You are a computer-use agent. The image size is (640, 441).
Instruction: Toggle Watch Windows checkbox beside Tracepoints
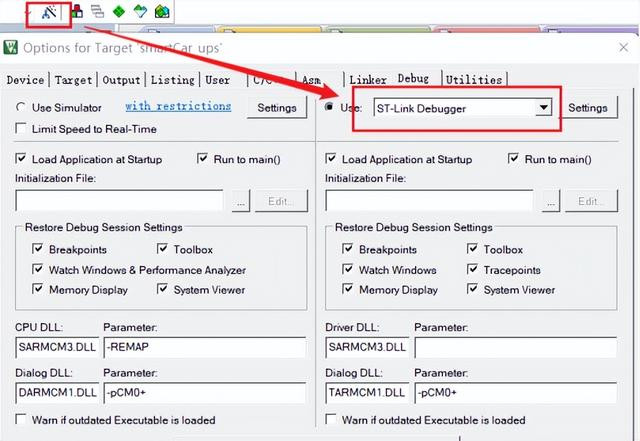(x=347, y=269)
